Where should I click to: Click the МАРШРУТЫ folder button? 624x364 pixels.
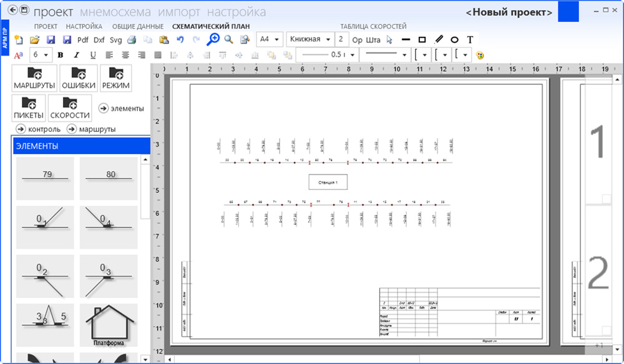click(34, 79)
